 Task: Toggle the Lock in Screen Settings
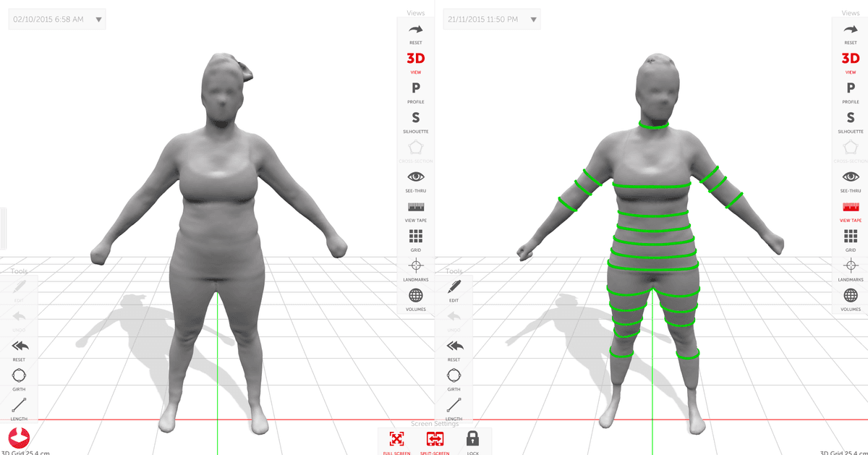coord(472,442)
